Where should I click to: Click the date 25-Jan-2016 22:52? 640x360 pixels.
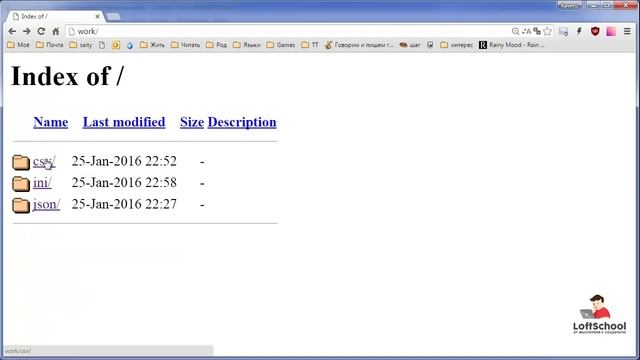pos(124,161)
